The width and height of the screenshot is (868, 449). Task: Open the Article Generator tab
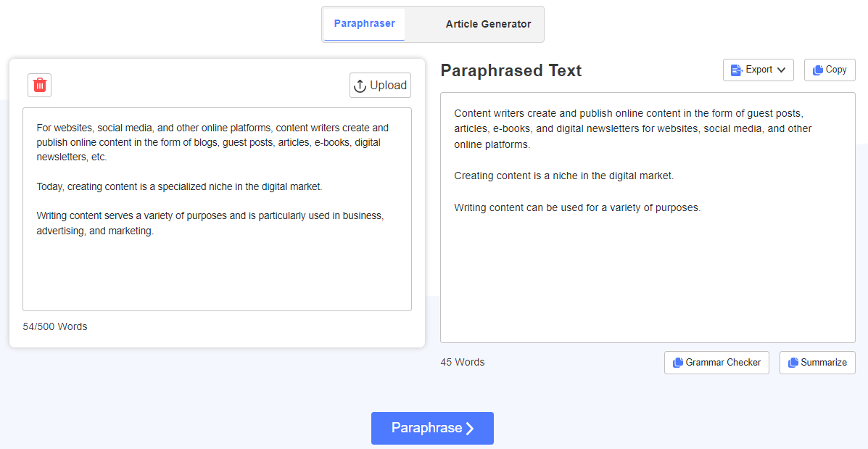click(x=488, y=25)
